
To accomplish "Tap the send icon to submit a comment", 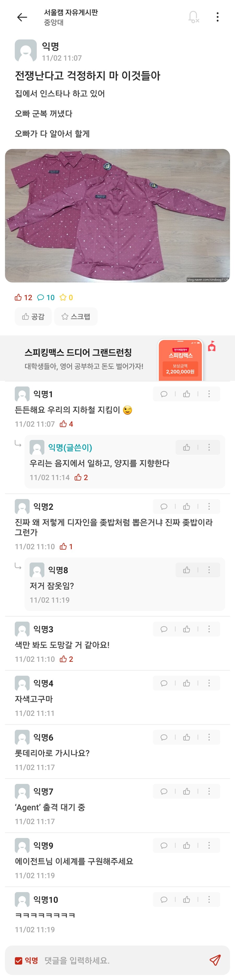I will pyautogui.click(x=215, y=959).
